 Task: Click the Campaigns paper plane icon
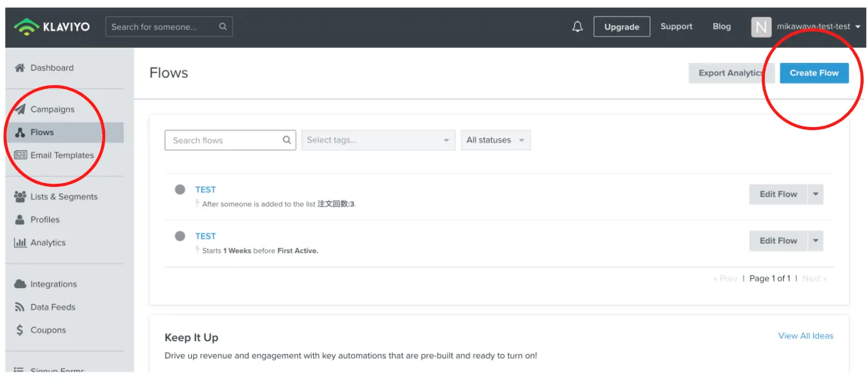[x=20, y=109]
